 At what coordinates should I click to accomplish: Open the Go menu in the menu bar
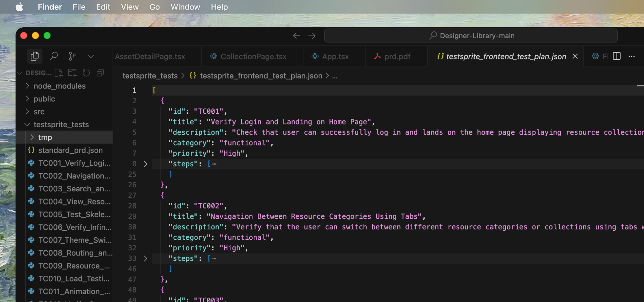tap(154, 7)
